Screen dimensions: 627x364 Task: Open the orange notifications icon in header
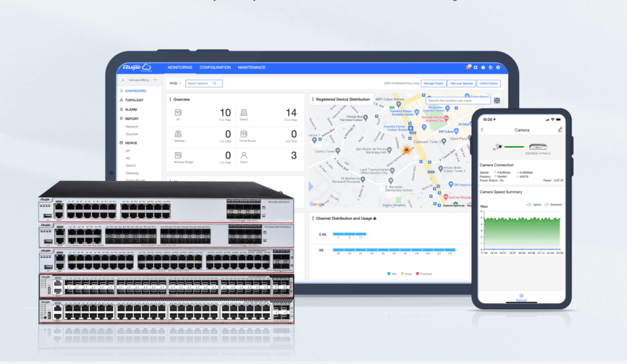pyautogui.click(x=468, y=67)
